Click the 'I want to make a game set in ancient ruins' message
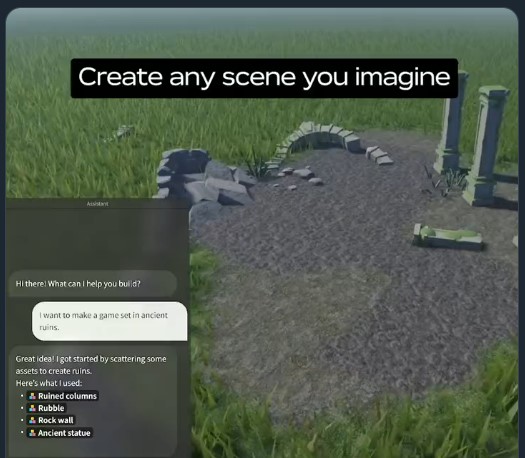 (110, 321)
